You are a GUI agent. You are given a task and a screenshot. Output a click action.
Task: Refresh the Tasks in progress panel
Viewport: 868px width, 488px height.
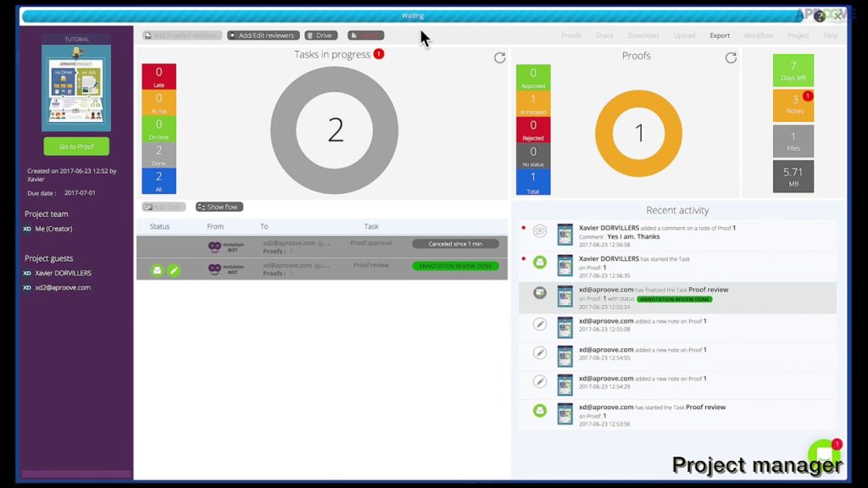coord(499,58)
